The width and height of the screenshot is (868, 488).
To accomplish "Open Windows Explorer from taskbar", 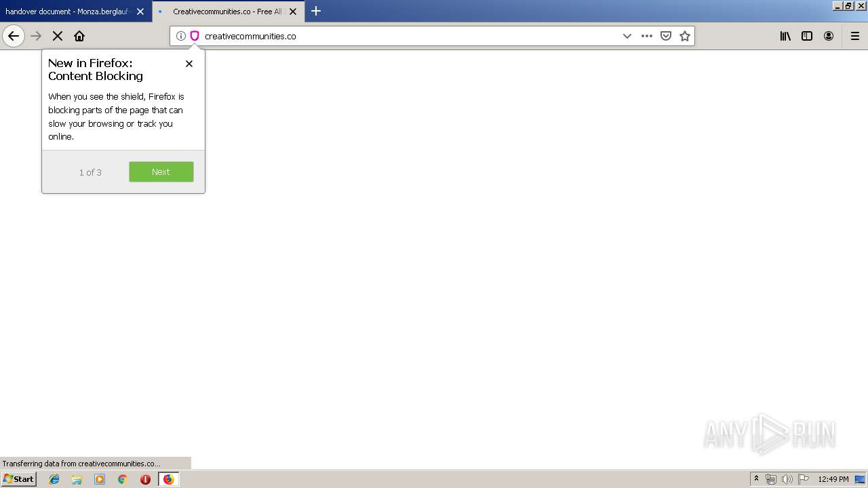I will click(77, 479).
